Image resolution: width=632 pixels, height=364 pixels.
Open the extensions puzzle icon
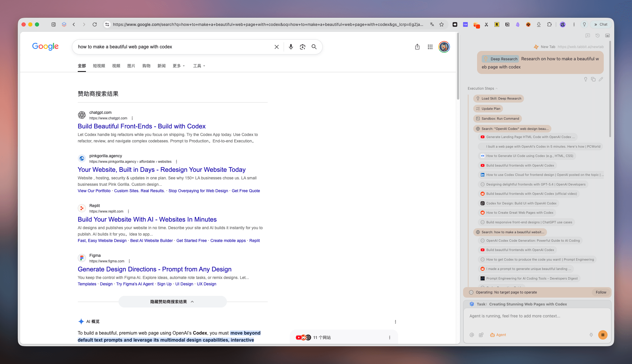point(549,24)
